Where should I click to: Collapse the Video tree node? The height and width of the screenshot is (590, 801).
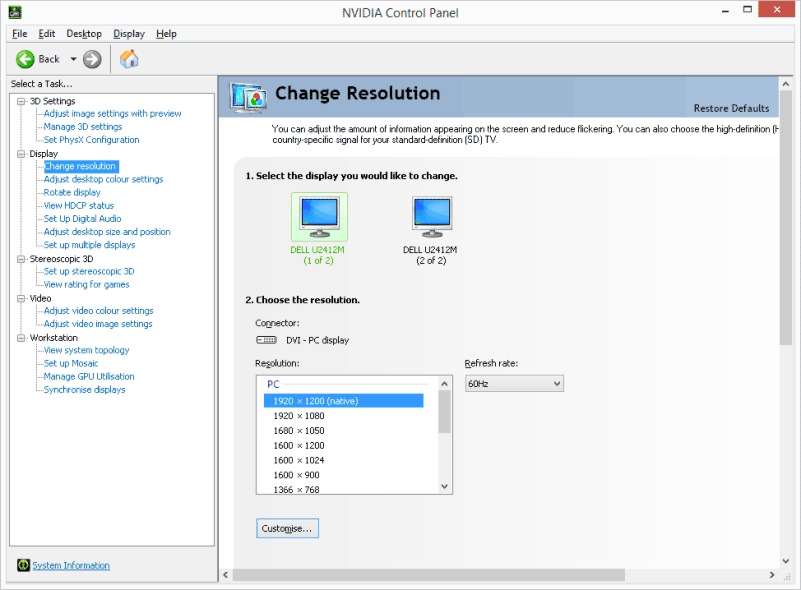(x=21, y=298)
